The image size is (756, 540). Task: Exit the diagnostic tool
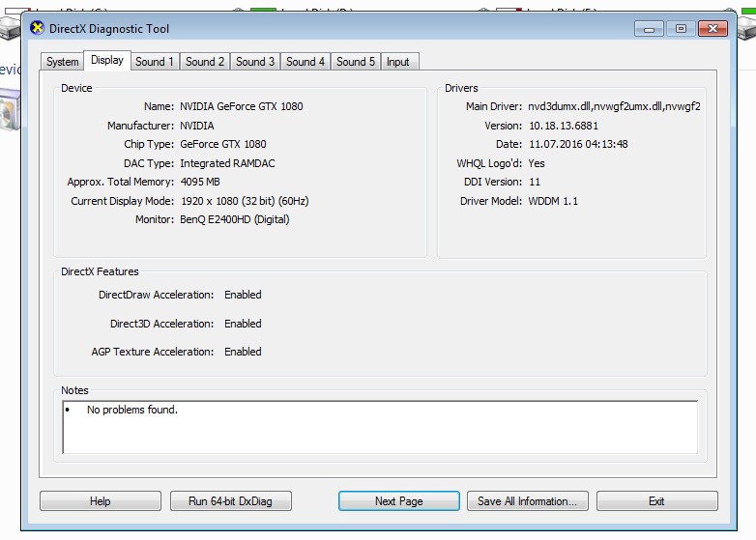656,501
